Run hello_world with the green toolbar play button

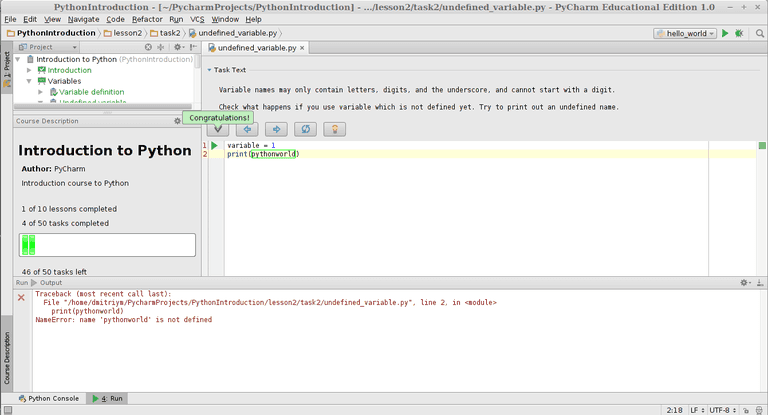coord(725,33)
